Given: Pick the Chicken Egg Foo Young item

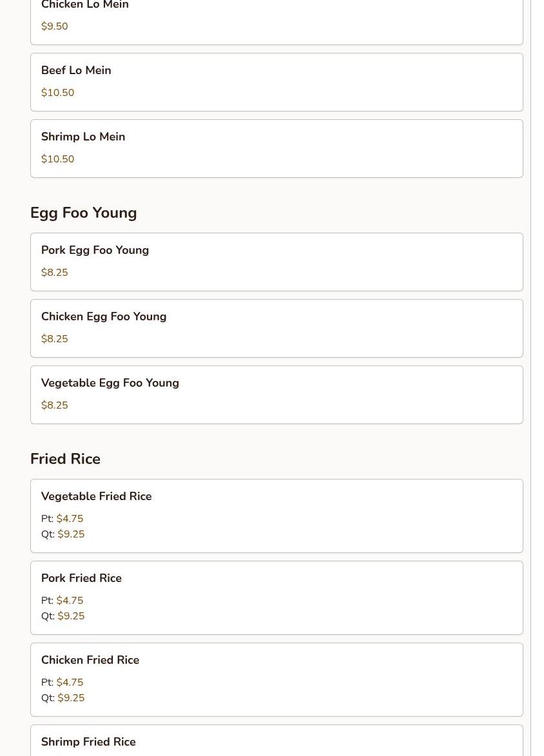Looking at the screenshot, I should [104, 316].
